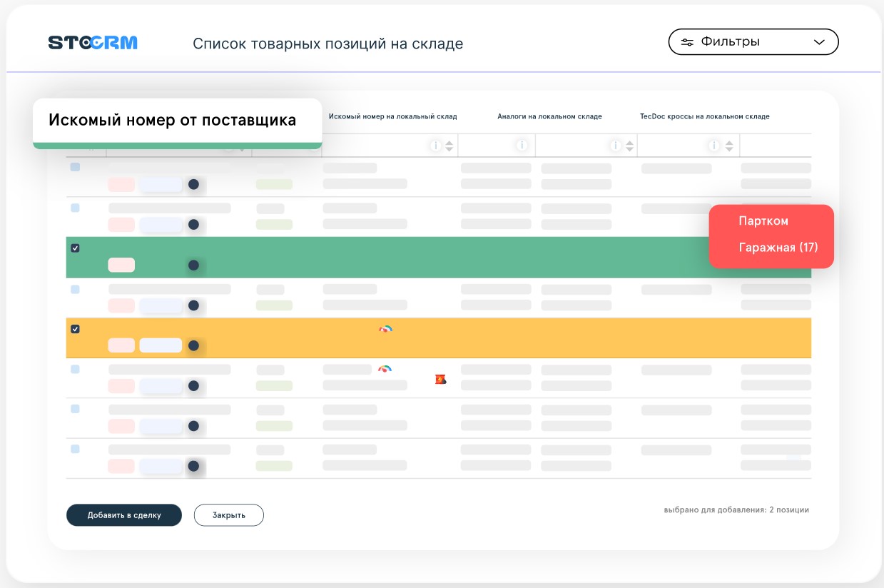Click info icon under TecDoc кроссы column
The width and height of the screenshot is (884, 588).
pos(713,146)
